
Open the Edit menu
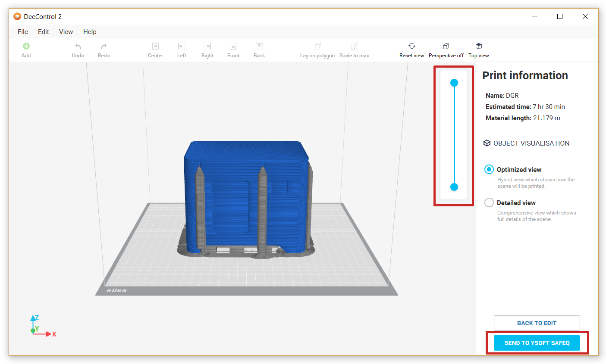tap(44, 32)
